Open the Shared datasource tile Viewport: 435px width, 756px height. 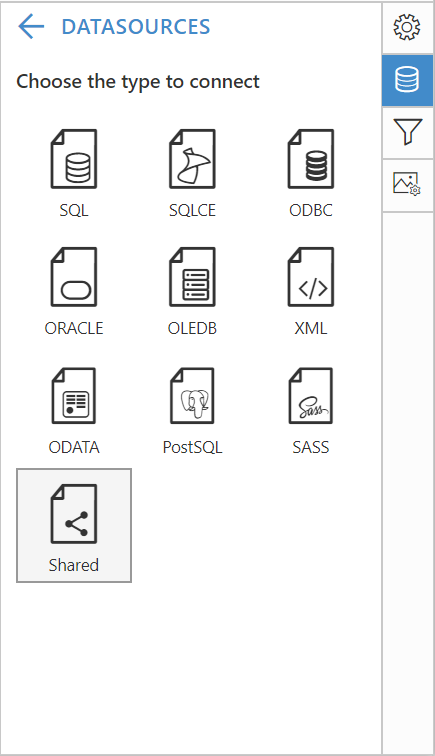74,526
